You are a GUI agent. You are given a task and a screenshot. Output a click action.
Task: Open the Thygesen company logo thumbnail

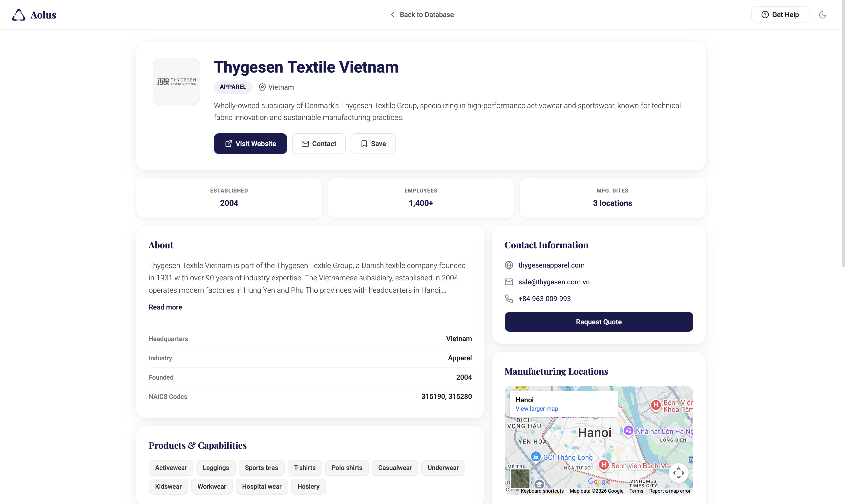[176, 81]
